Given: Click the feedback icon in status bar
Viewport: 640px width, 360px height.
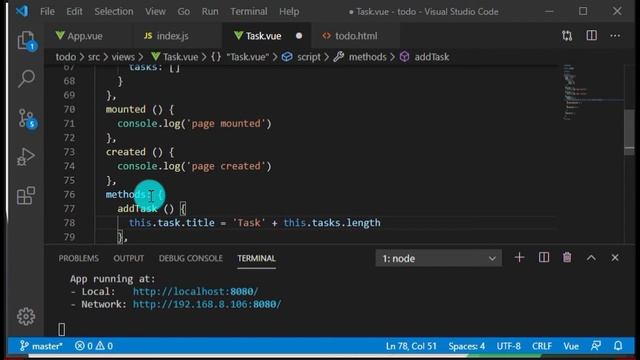Looking at the screenshot, I should tap(596, 346).
